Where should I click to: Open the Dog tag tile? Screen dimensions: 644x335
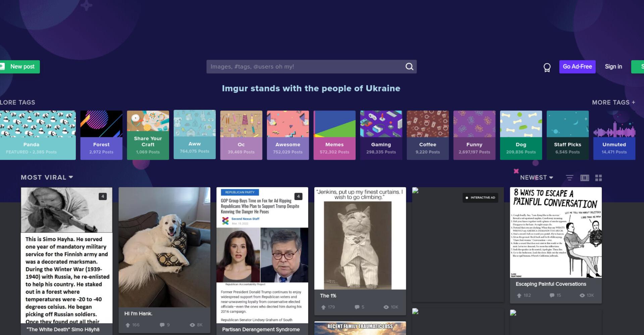point(521,135)
